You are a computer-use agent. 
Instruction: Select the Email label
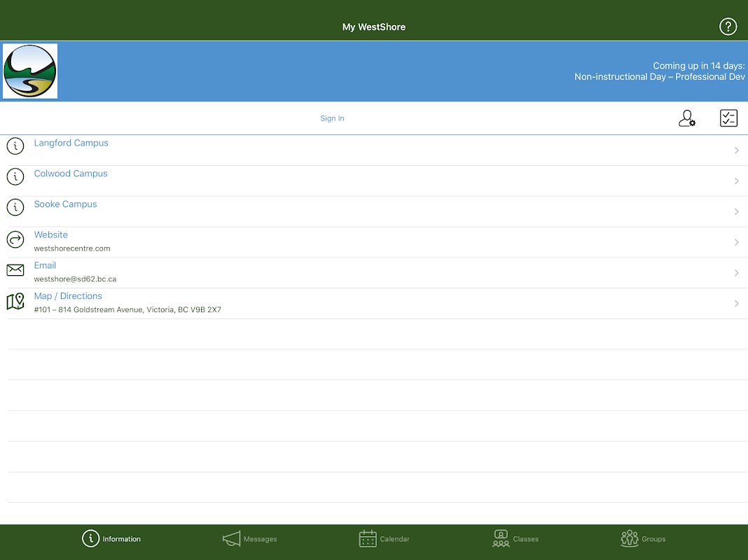(45, 265)
